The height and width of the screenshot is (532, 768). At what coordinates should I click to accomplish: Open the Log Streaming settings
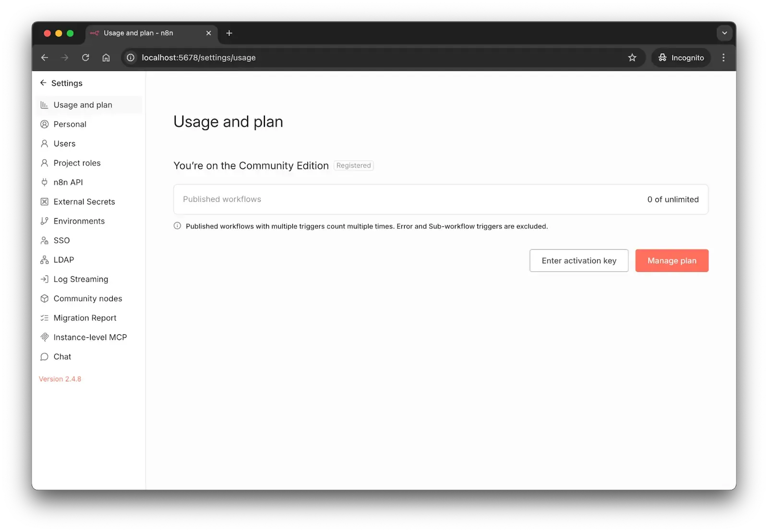click(x=81, y=279)
